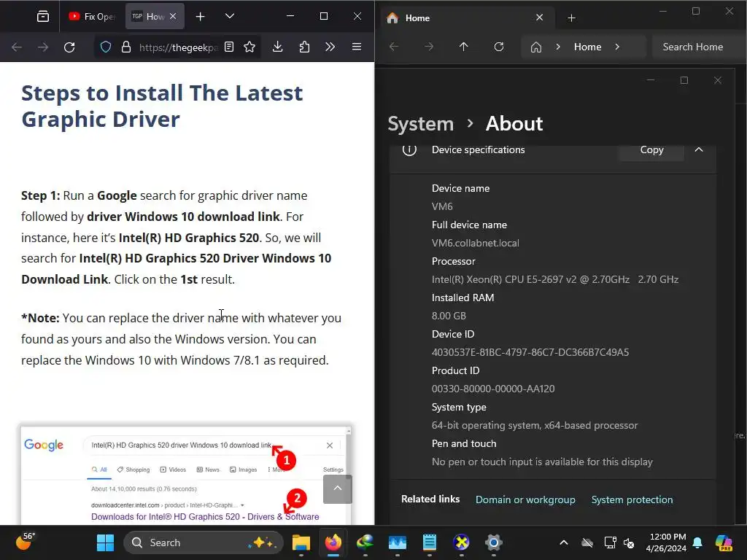This screenshot has width=747, height=560.
Task: Click the home icon in Explorer address bar
Action: click(536, 47)
